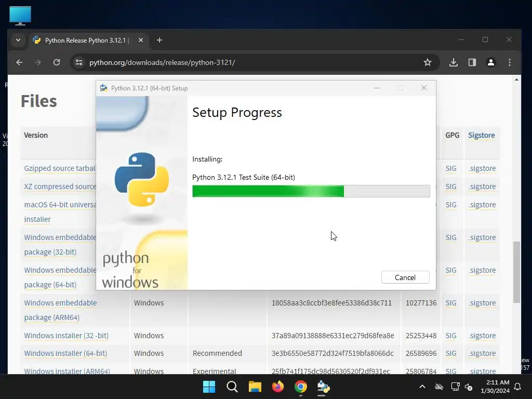Open Windows Search from the taskbar
The image size is (532, 399).
pyautogui.click(x=232, y=387)
